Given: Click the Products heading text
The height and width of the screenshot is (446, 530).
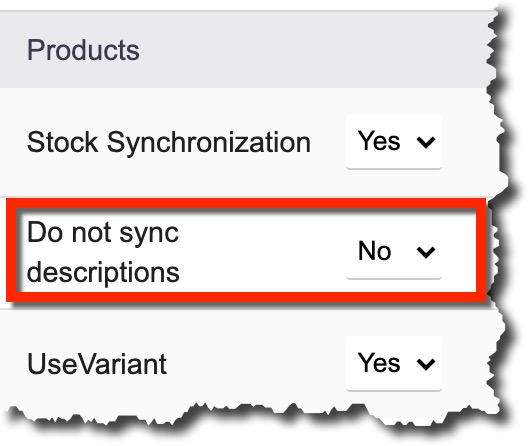Looking at the screenshot, I should pyautogui.click(x=83, y=50).
